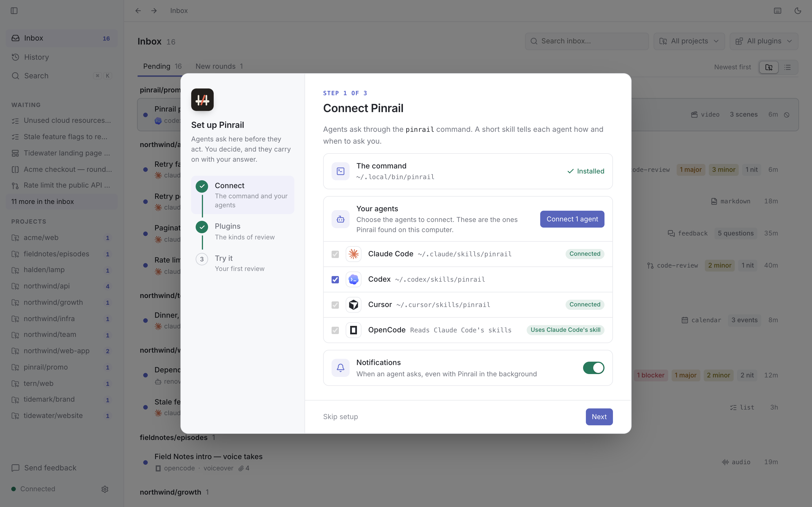This screenshot has height=507, width=812.
Task: Click Skip setup link
Action: click(x=340, y=417)
